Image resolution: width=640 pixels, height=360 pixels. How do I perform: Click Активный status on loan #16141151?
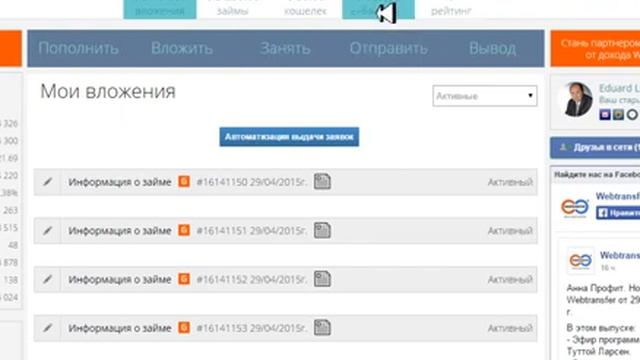coord(510,231)
